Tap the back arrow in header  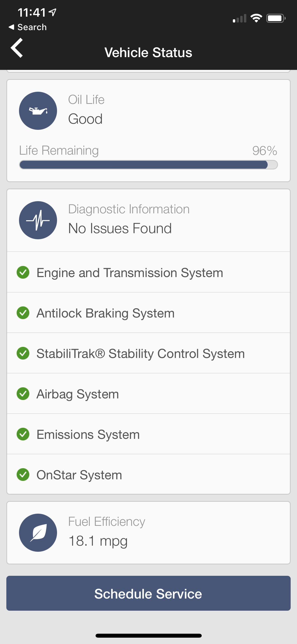17,48
